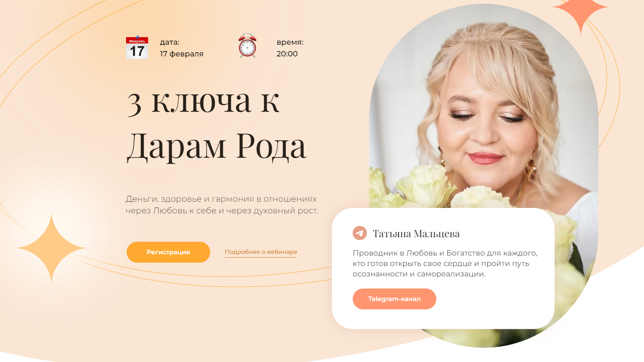Click the Telegram-канал button
Screen dimensions: 644x362
click(x=395, y=299)
